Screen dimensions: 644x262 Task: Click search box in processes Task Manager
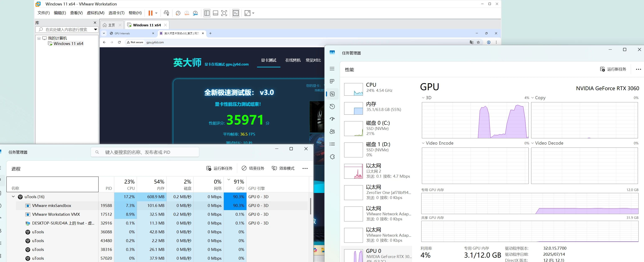145,152
